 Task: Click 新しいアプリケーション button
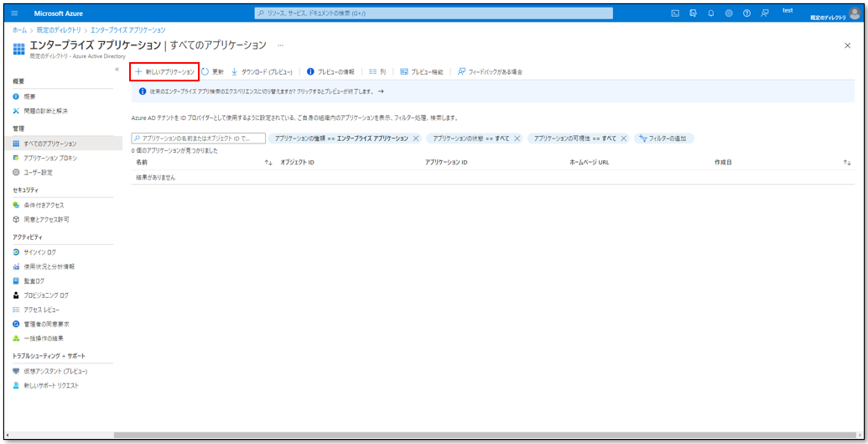click(164, 72)
